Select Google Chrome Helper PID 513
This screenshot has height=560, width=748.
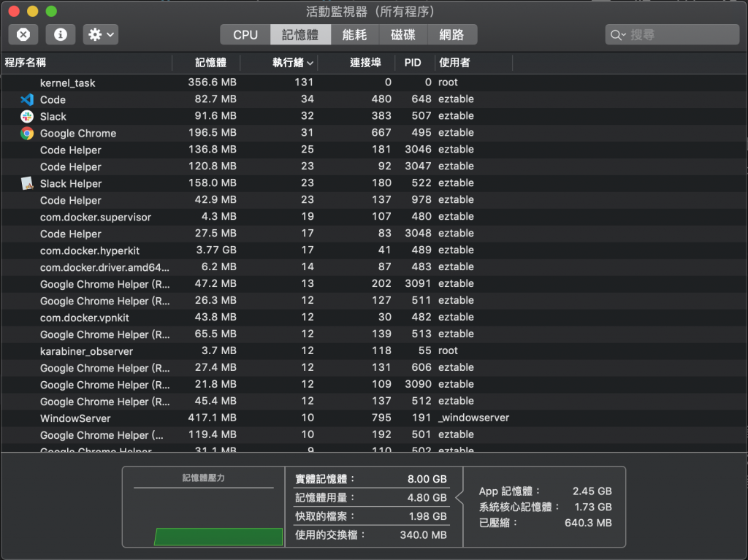pyautogui.click(x=374, y=334)
